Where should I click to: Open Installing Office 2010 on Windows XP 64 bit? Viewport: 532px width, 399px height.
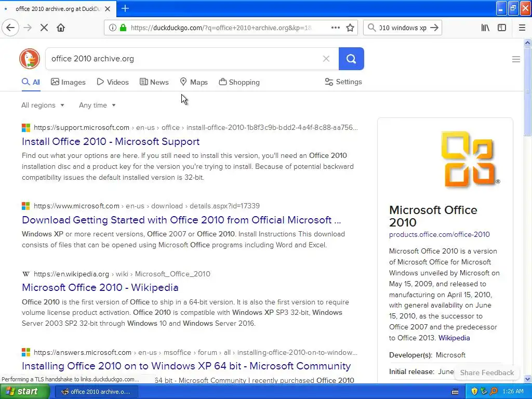pyautogui.click(x=187, y=366)
